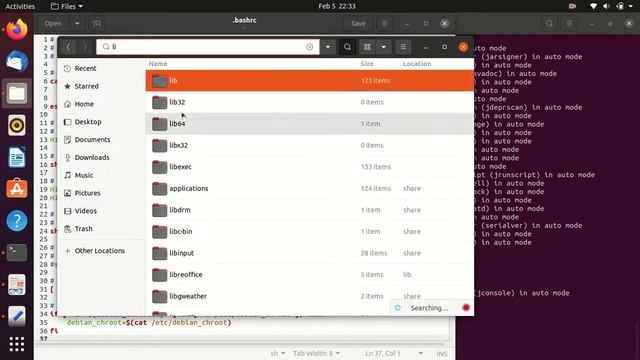The image size is (640, 360).
Task: Select the libinput folder
Action: coord(309,253)
